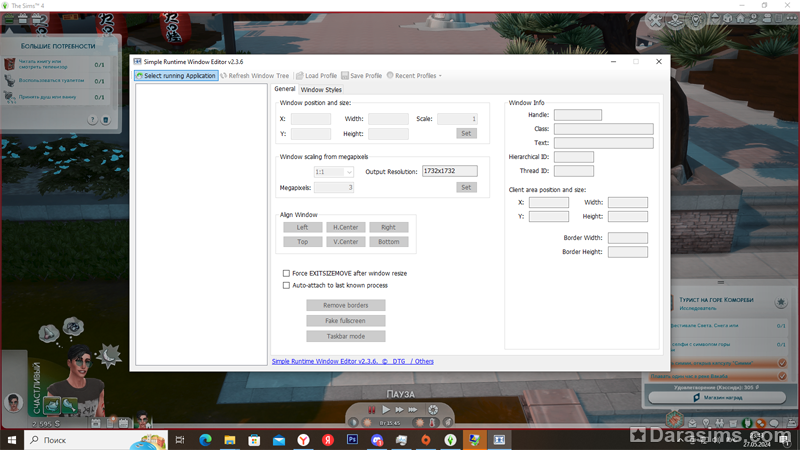Click the V.Center align button
This screenshot has width=800, height=450.
(x=345, y=241)
